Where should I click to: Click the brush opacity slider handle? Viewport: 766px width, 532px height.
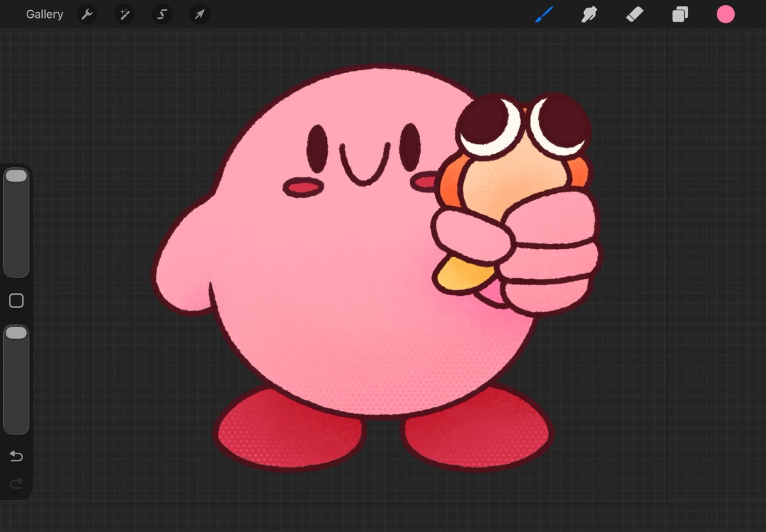coord(16,332)
